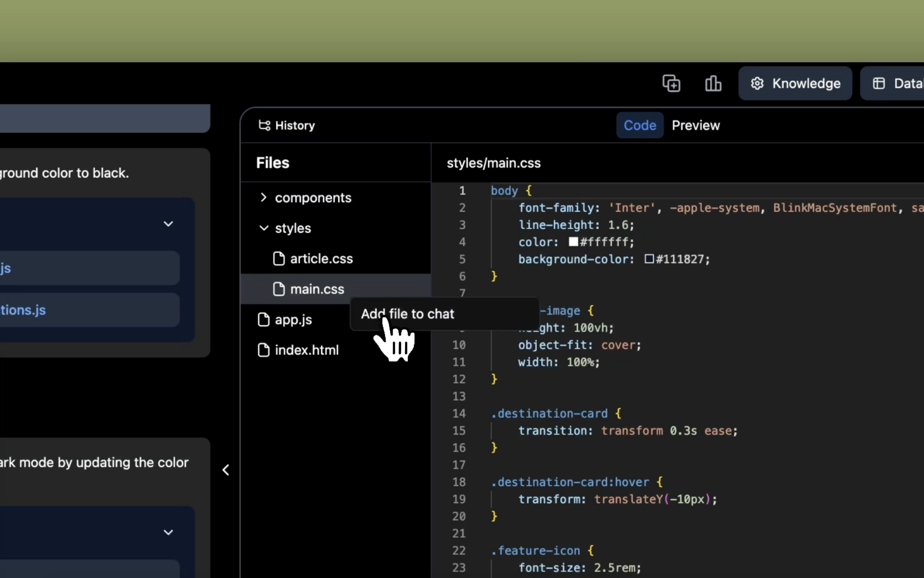Click the file icon beside app.js
The height and width of the screenshot is (578, 924).
[263, 320]
